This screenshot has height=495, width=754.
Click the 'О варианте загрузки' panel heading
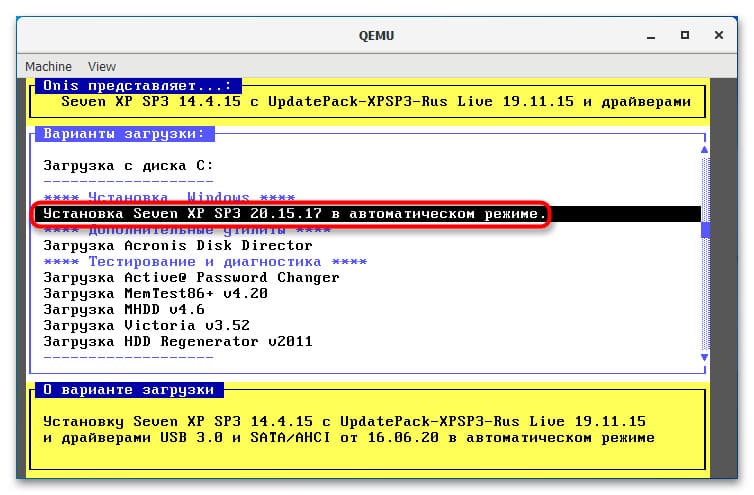(x=129, y=389)
